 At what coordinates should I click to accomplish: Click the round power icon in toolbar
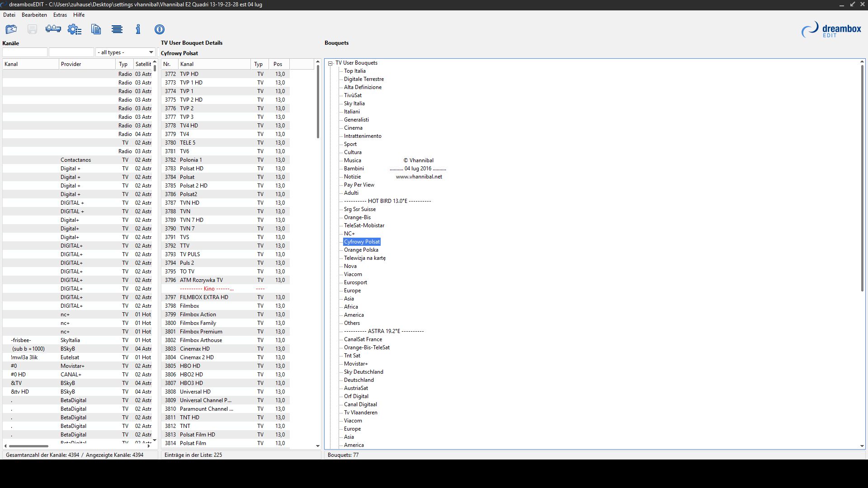160,29
